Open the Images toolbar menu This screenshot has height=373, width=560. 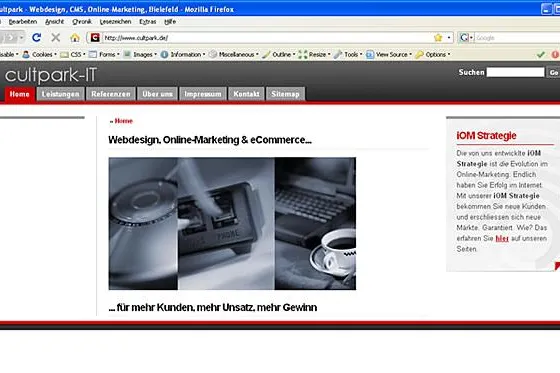tap(140, 54)
